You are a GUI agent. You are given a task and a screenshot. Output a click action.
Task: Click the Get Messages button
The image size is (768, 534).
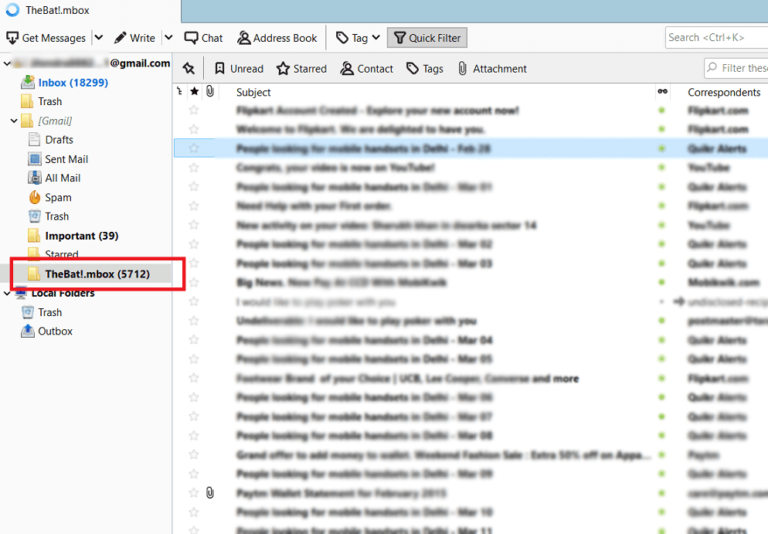point(46,38)
